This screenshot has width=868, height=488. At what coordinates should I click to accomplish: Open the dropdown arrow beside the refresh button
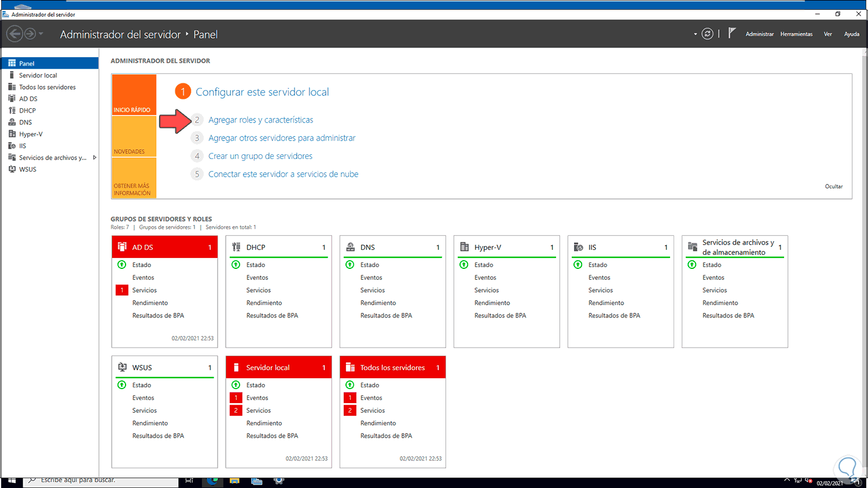[x=696, y=34]
